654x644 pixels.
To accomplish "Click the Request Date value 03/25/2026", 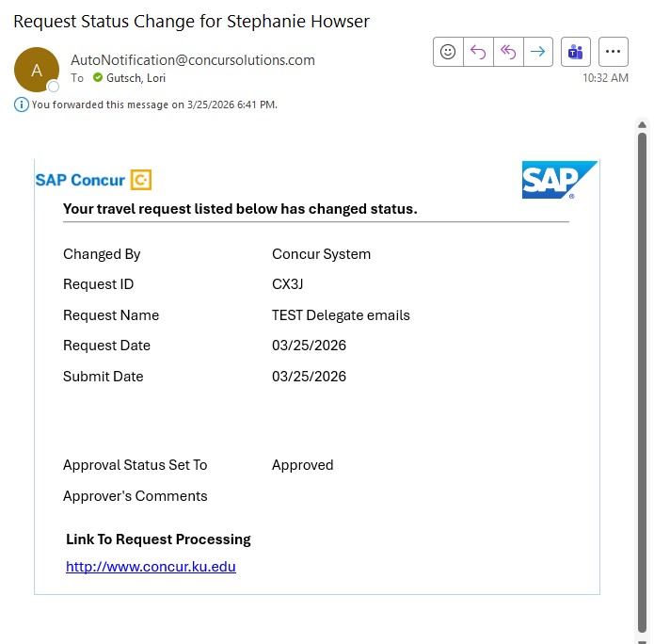I will tap(309, 346).
